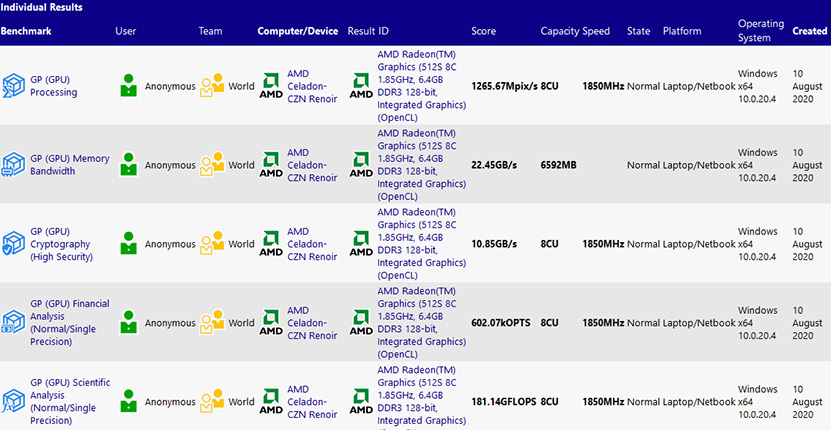
Task: Click the Operating System column header
Action: 761,31
